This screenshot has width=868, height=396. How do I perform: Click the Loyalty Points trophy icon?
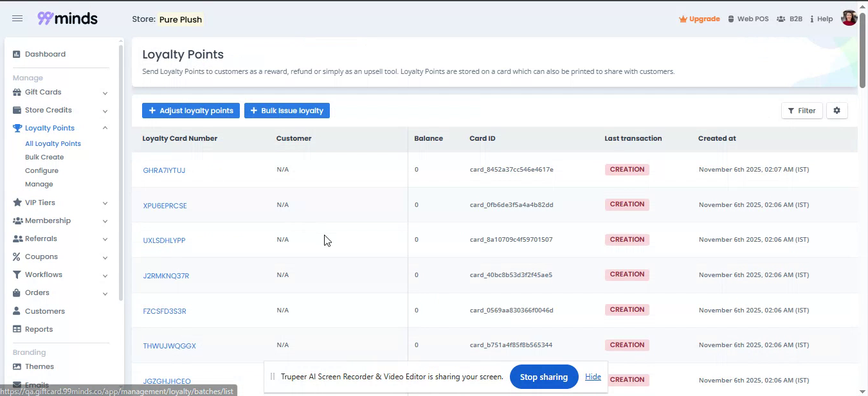pyautogui.click(x=17, y=129)
